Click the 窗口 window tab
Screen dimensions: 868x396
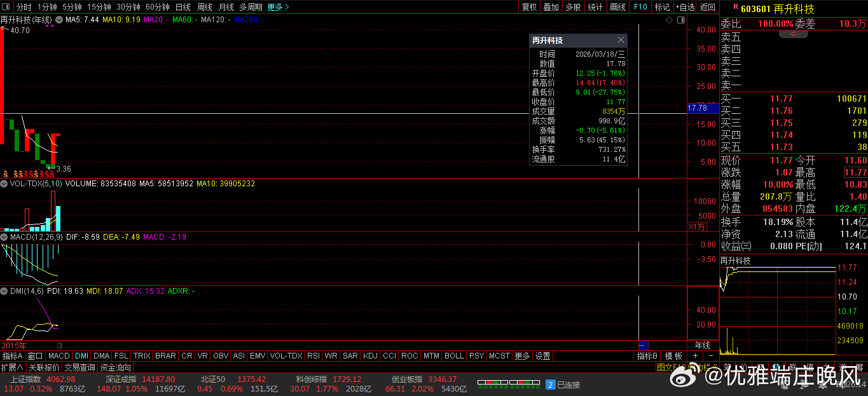pos(35,356)
